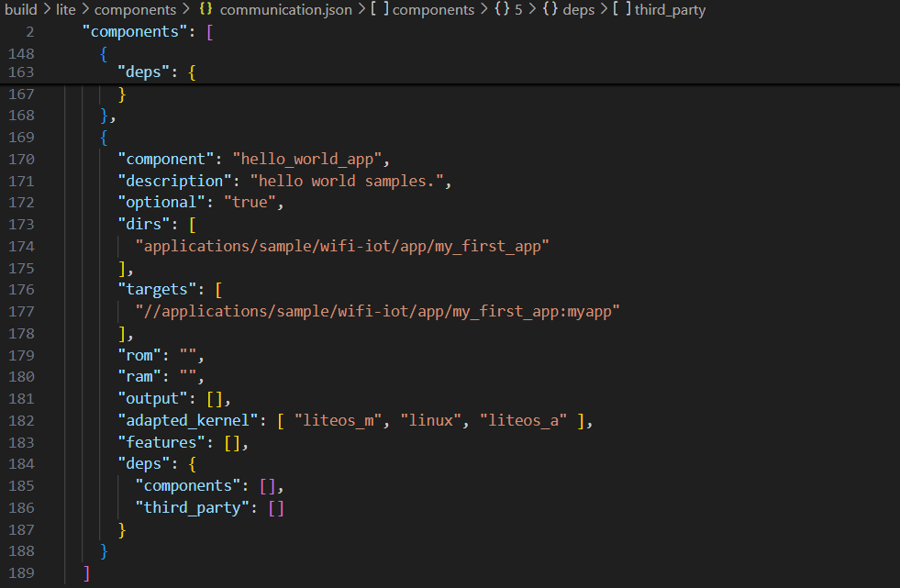Click line number 169 in the gutter

point(20,138)
